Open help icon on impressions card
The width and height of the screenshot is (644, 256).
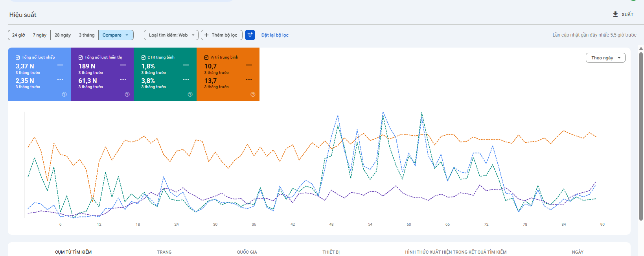coord(127,94)
